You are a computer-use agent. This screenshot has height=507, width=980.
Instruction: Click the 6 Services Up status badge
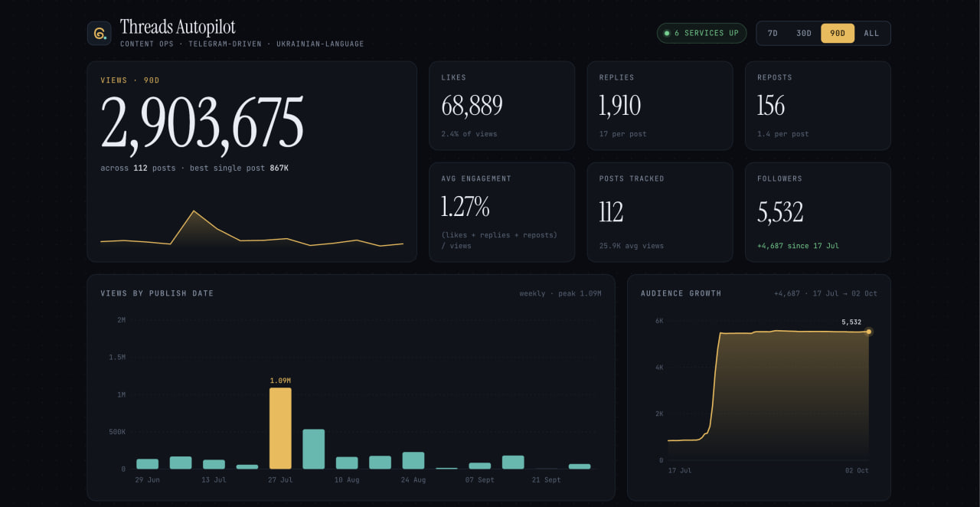(701, 33)
